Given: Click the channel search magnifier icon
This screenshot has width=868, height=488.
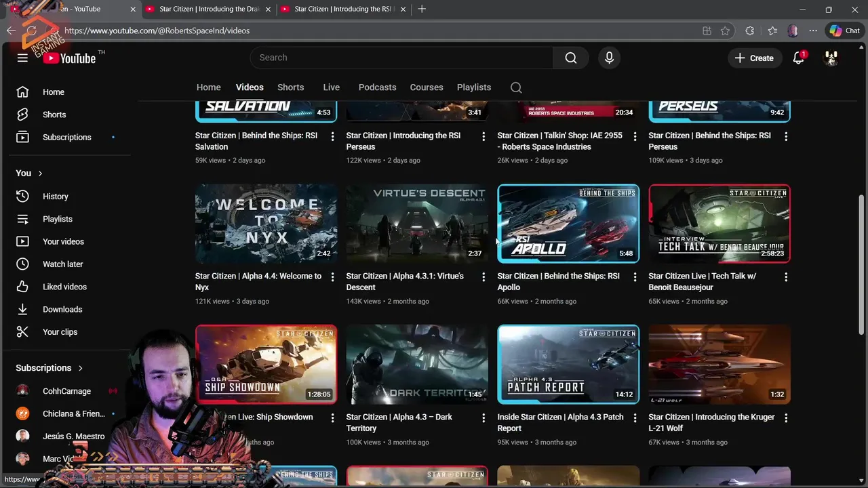Looking at the screenshot, I should 516,87.
